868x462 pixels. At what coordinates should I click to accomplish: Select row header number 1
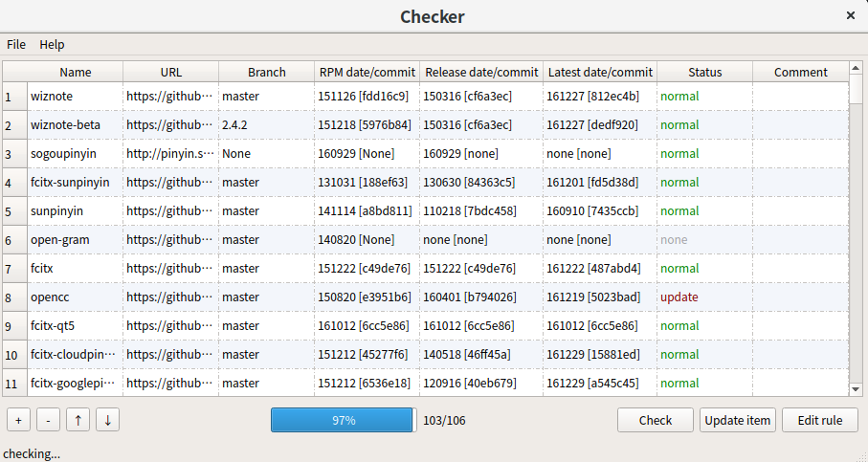tap(15, 97)
